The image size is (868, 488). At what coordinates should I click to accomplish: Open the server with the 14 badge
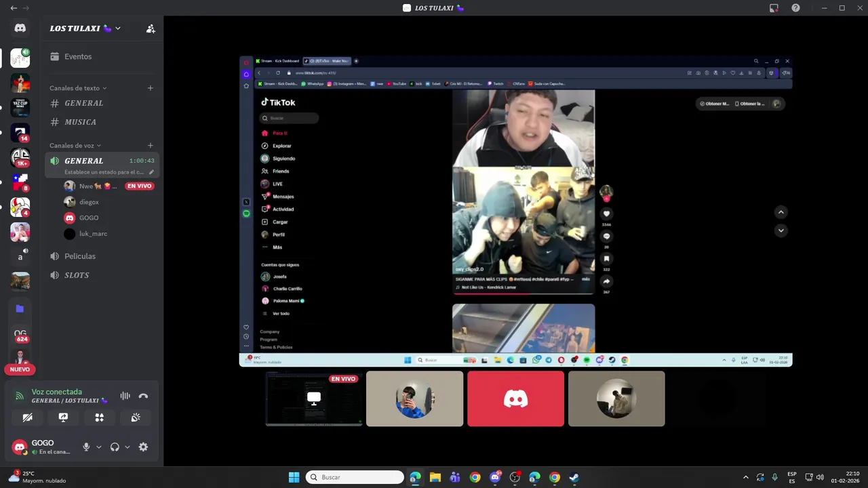[x=20, y=134]
